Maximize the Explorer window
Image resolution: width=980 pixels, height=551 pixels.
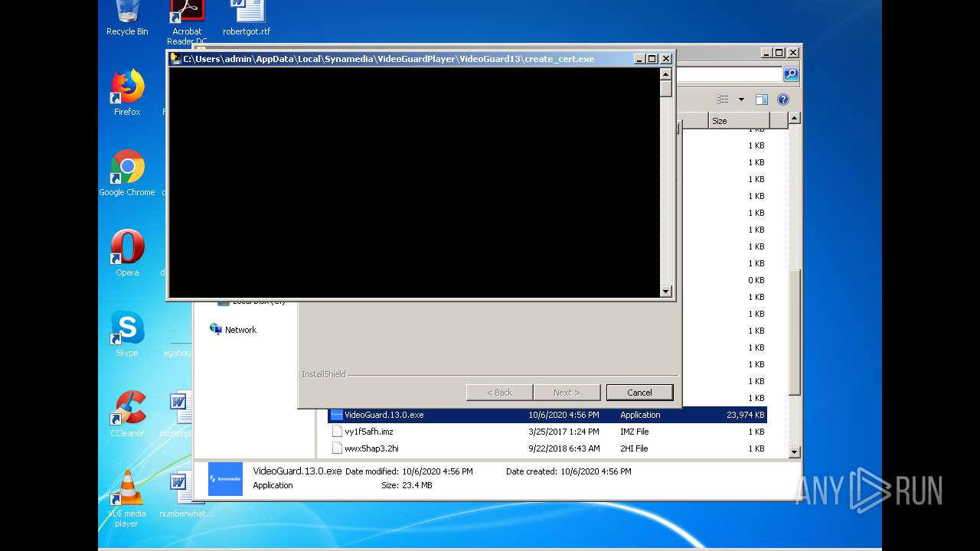tap(779, 52)
